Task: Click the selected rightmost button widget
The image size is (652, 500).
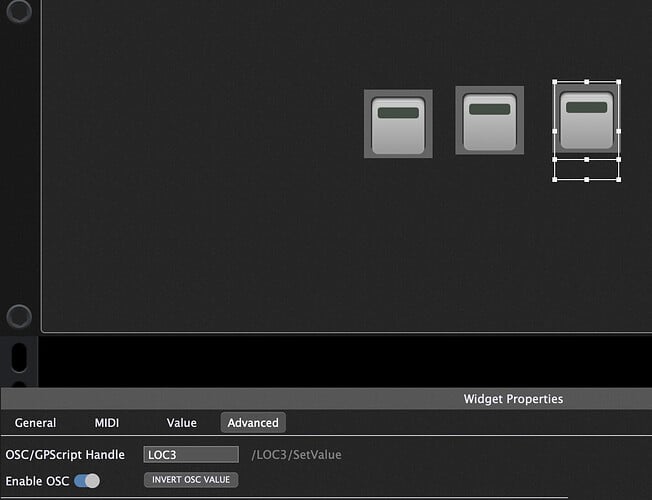Action: (x=586, y=118)
